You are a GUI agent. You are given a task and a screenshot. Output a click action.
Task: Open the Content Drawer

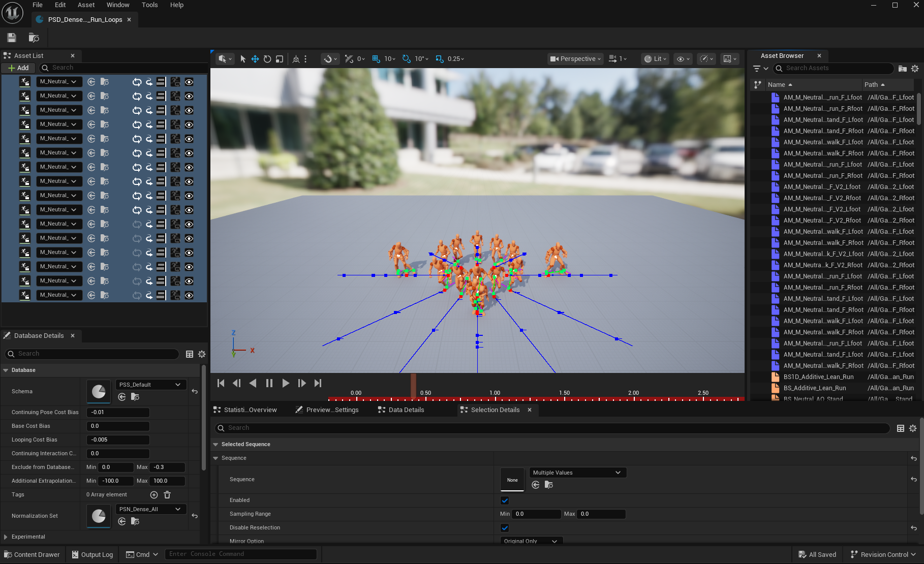click(x=32, y=554)
